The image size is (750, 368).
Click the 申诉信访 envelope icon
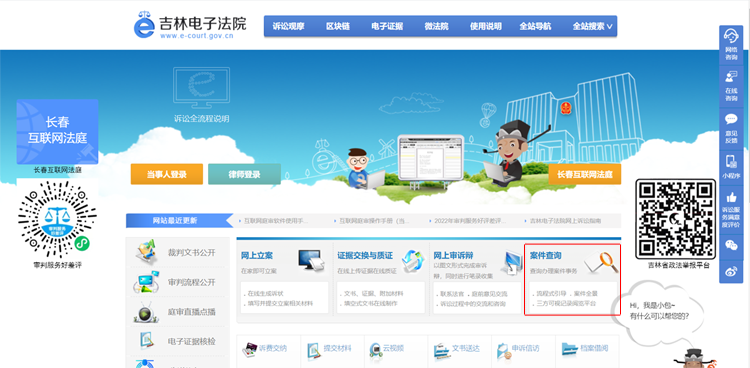pos(503,351)
